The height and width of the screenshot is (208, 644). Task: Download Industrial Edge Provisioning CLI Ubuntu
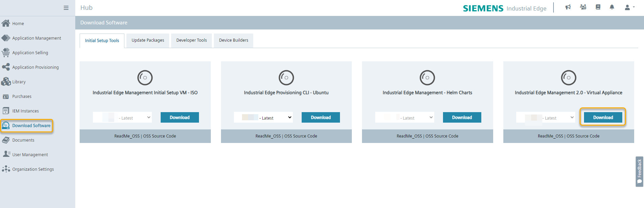321,118
